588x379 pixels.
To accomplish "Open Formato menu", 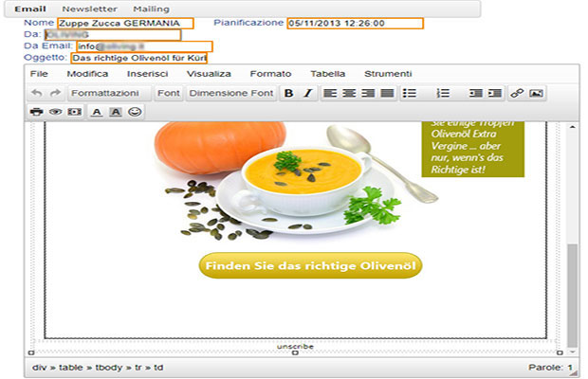I will coord(270,74).
